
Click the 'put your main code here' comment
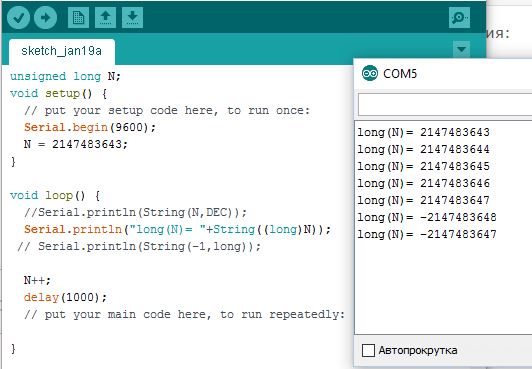tap(184, 314)
